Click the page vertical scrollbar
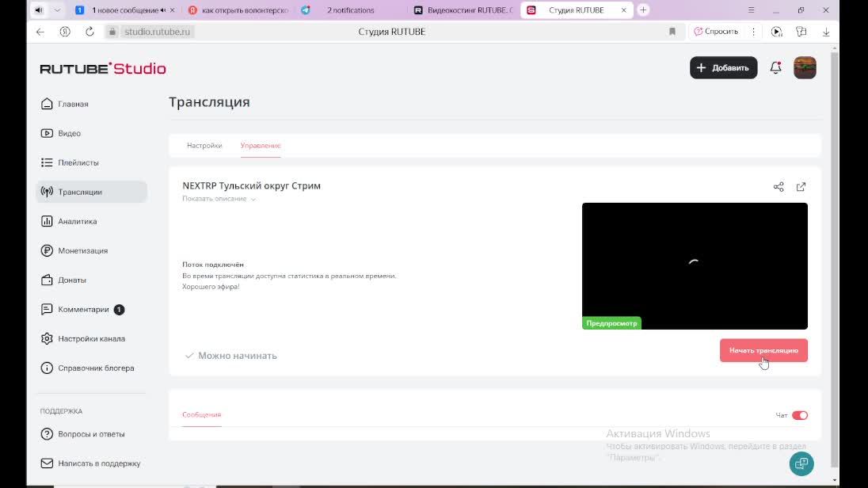The height and width of the screenshot is (488, 868). (x=835, y=261)
